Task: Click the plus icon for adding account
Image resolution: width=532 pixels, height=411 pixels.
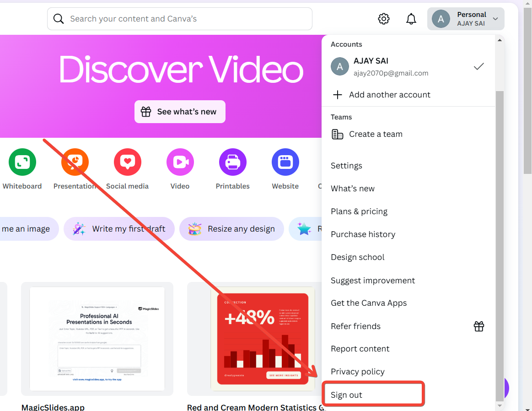Action: [x=337, y=95]
